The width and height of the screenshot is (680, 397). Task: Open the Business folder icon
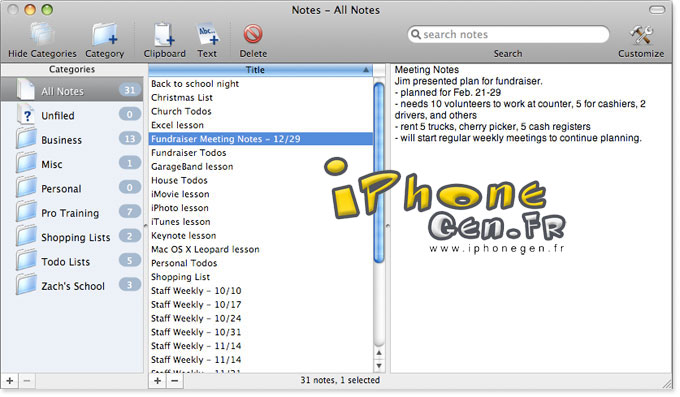[26, 139]
